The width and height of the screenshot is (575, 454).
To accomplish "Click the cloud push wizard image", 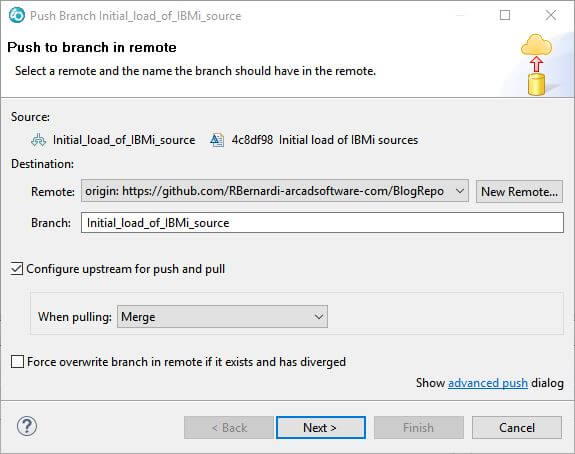I will click(x=536, y=65).
